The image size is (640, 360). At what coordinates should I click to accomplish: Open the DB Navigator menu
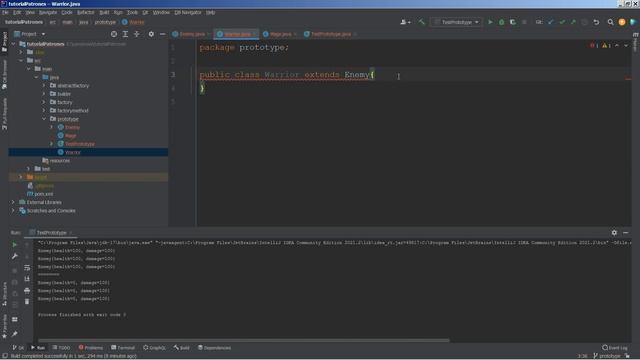click(188, 13)
